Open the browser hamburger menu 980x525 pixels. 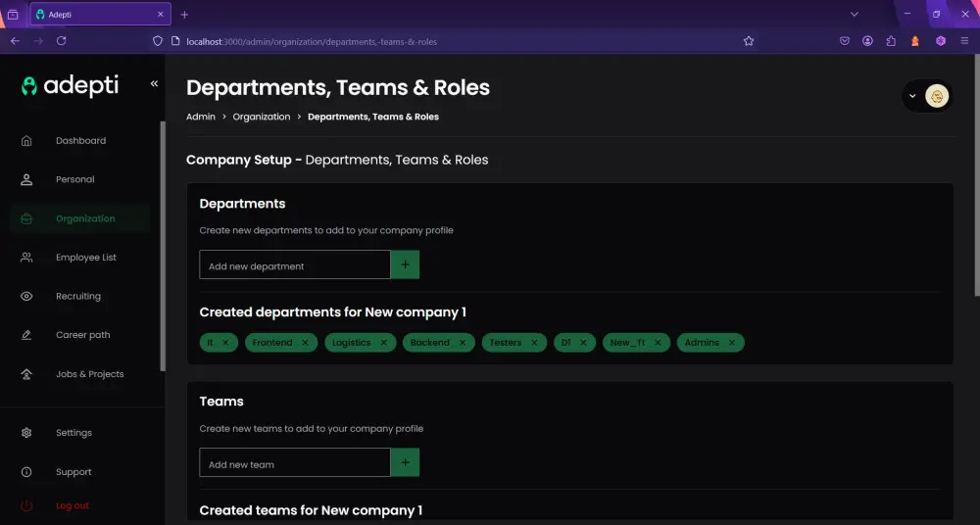[x=964, y=41]
